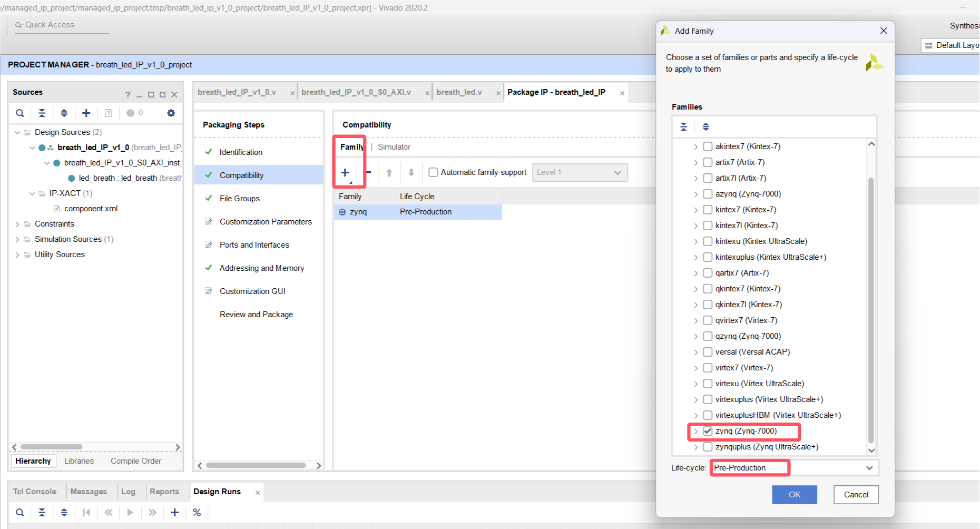Collapse all families in Add Family dialog

[x=684, y=126]
